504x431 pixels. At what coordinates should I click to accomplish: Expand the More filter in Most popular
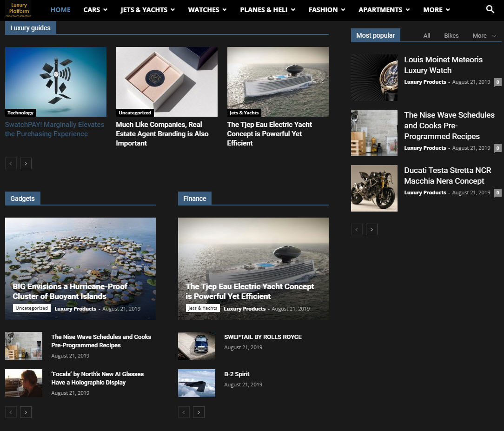484,35
